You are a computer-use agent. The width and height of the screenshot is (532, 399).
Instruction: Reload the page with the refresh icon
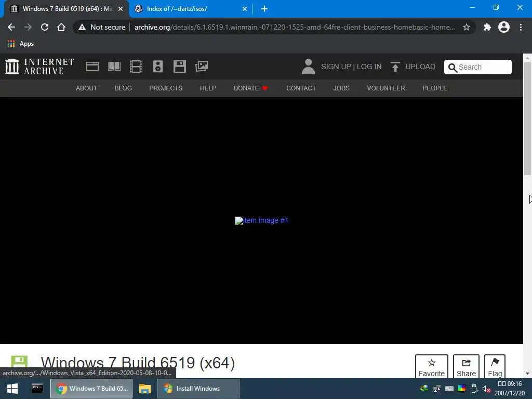[x=45, y=27]
